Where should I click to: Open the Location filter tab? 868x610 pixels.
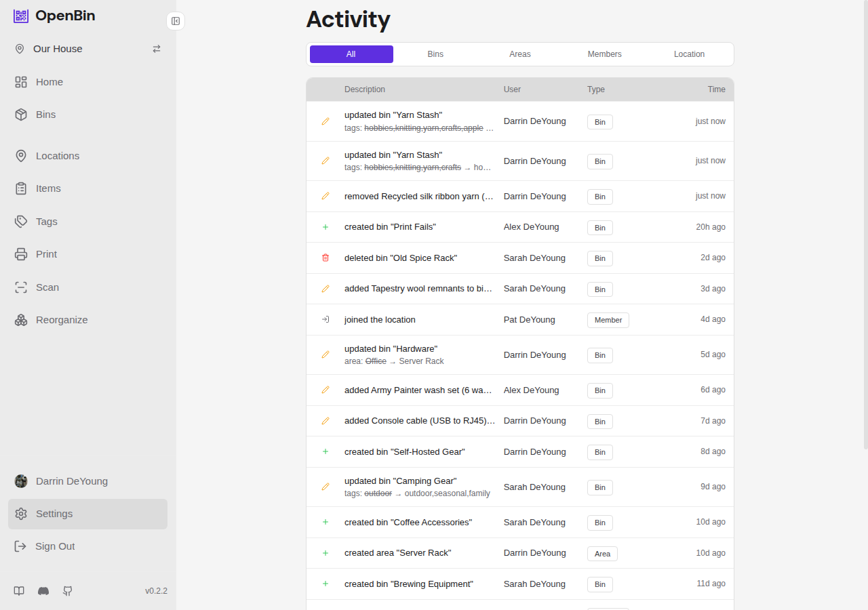(689, 54)
